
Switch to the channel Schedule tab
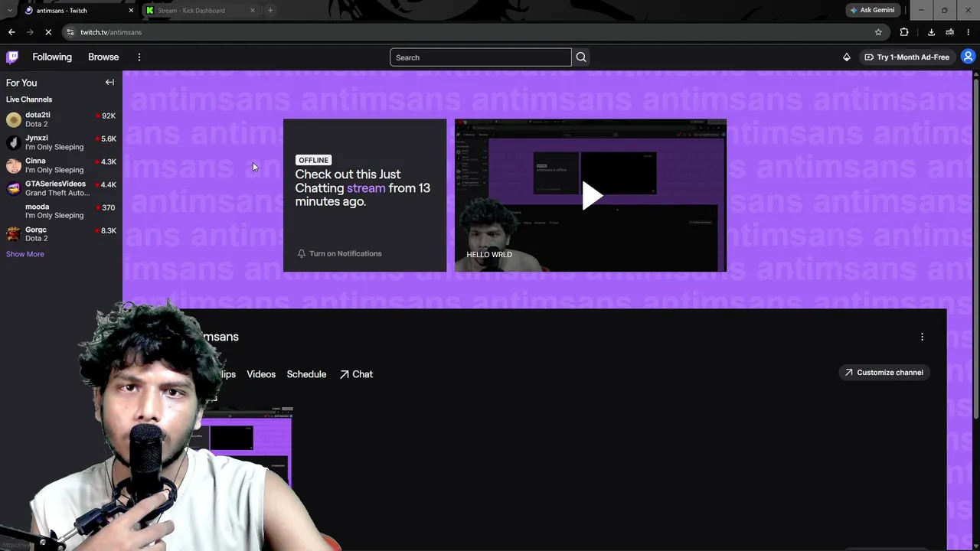coord(306,374)
